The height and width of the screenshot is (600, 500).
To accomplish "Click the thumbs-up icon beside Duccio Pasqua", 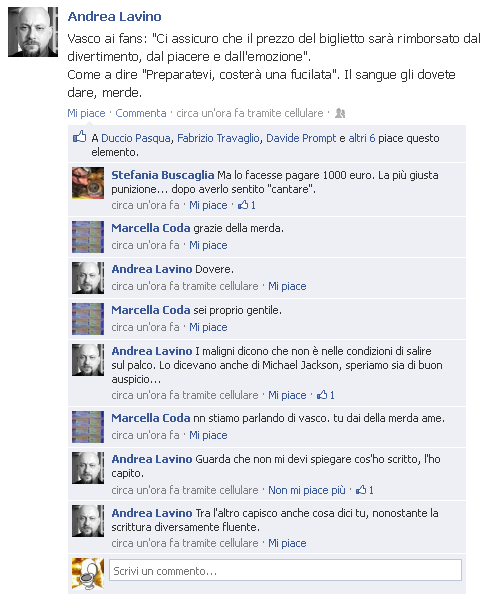I will pos(80,137).
